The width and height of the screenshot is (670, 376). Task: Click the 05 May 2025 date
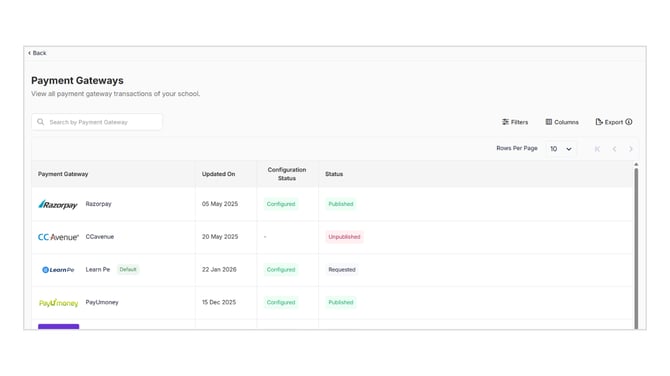[220, 204]
